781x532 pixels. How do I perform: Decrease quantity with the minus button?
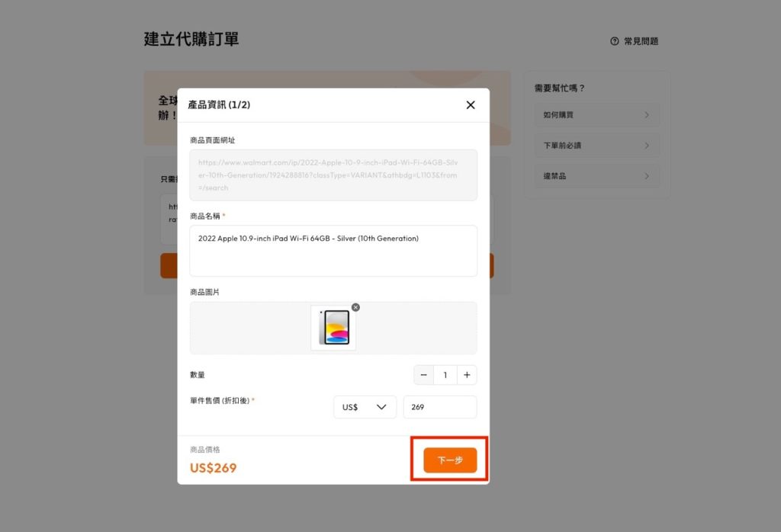coord(424,375)
